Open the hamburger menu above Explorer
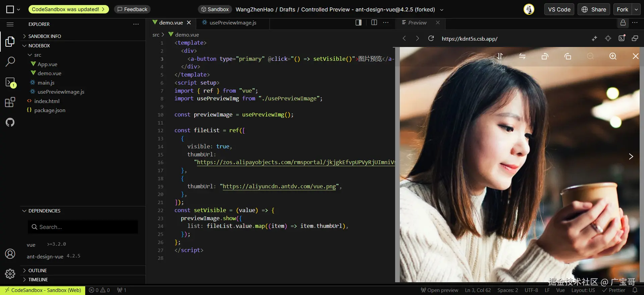Image resolution: width=644 pixels, height=295 pixels. pyautogui.click(x=10, y=24)
